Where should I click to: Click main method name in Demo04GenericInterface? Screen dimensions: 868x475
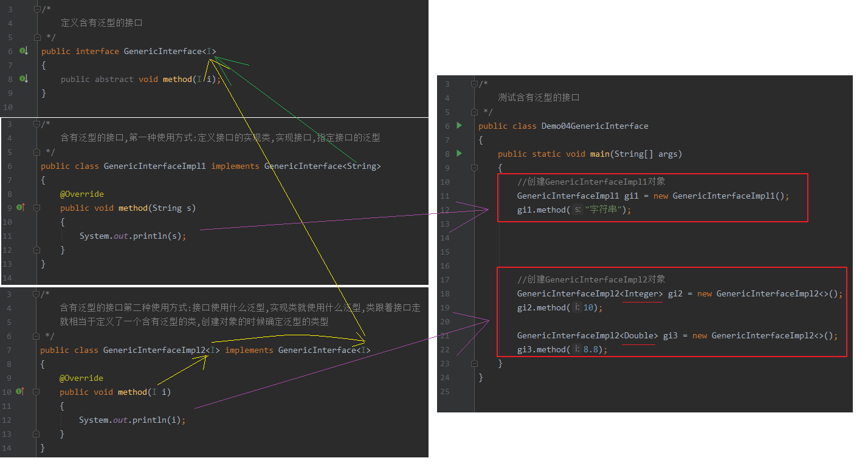click(600, 154)
